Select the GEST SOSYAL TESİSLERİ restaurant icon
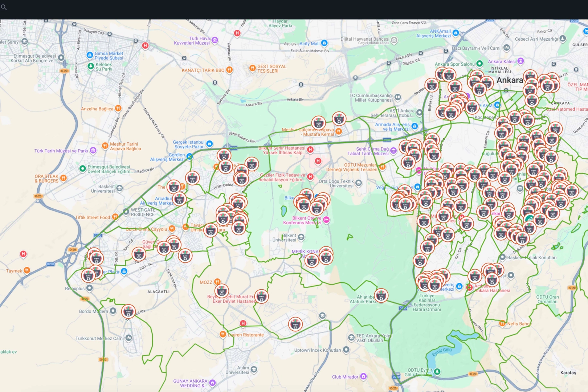588x392 pixels. (252, 68)
